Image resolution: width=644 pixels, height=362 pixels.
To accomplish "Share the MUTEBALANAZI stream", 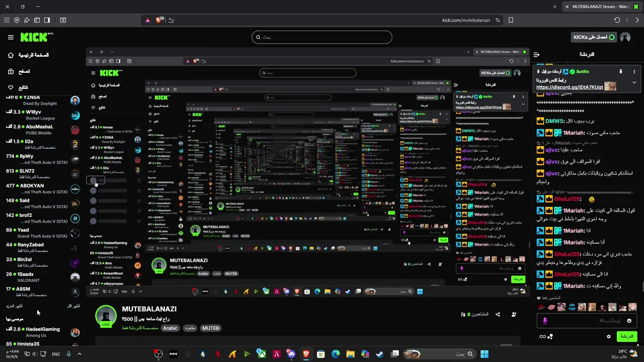I will point(498,314).
